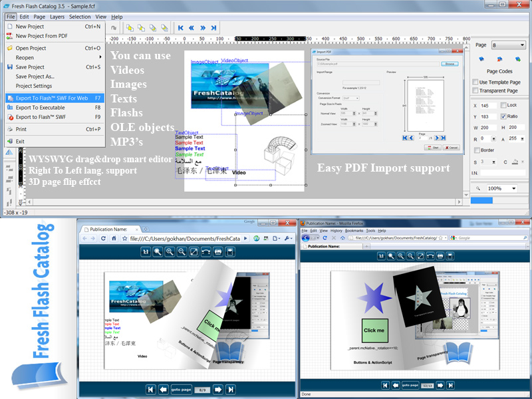Click the Chrome home icon
The width and height of the screenshot is (532, 399).
113,238
